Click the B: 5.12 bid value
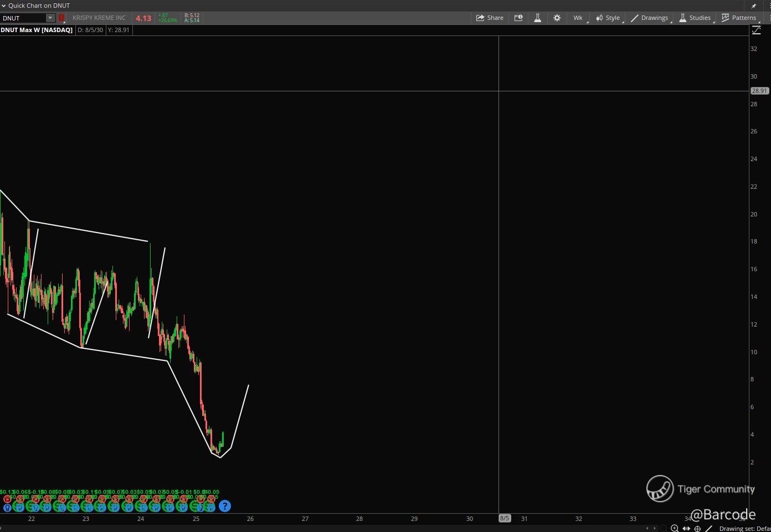The width and height of the screenshot is (771, 532). tap(192, 16)
